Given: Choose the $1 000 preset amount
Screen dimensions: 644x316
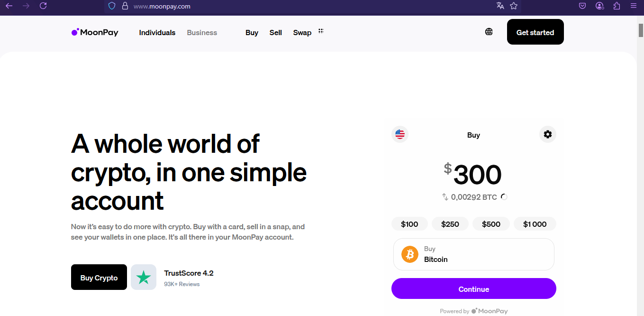Looking at the screenshot, I should (535, 224).
